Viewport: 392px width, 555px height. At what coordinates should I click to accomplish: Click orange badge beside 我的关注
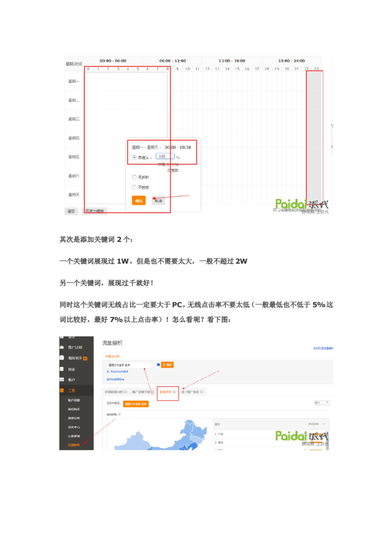tap(85, 358)
